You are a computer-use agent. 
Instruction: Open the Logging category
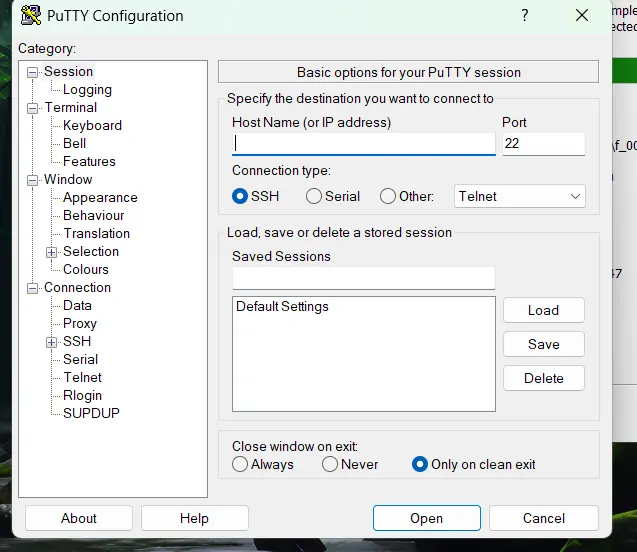pyautogui.click(x=87, y=89)
